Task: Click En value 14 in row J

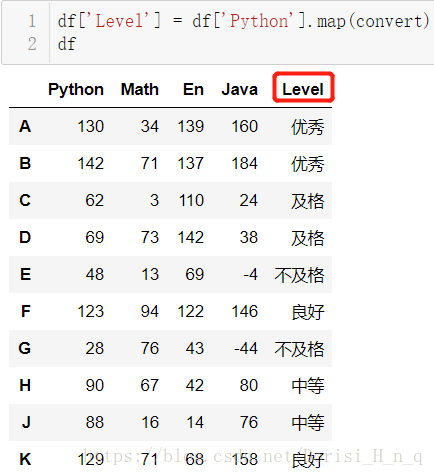Action: pos(195,422)
